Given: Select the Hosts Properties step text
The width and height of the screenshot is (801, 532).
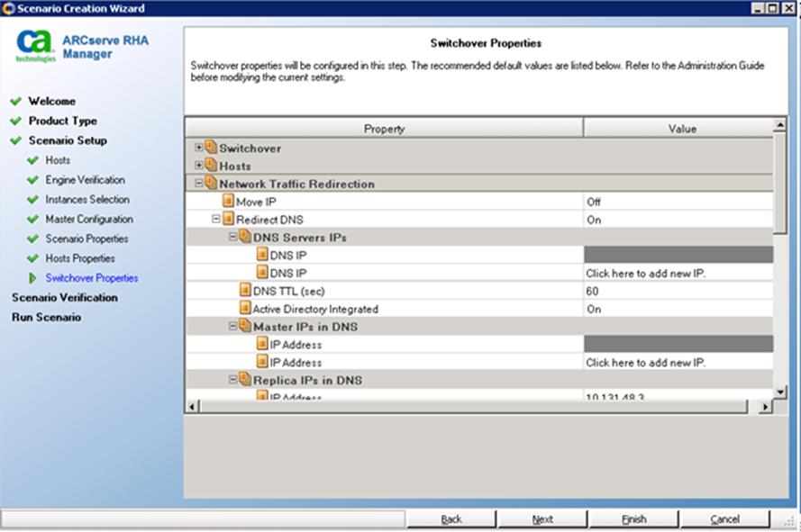Looking at the screenshot, I should coord(80,258).
